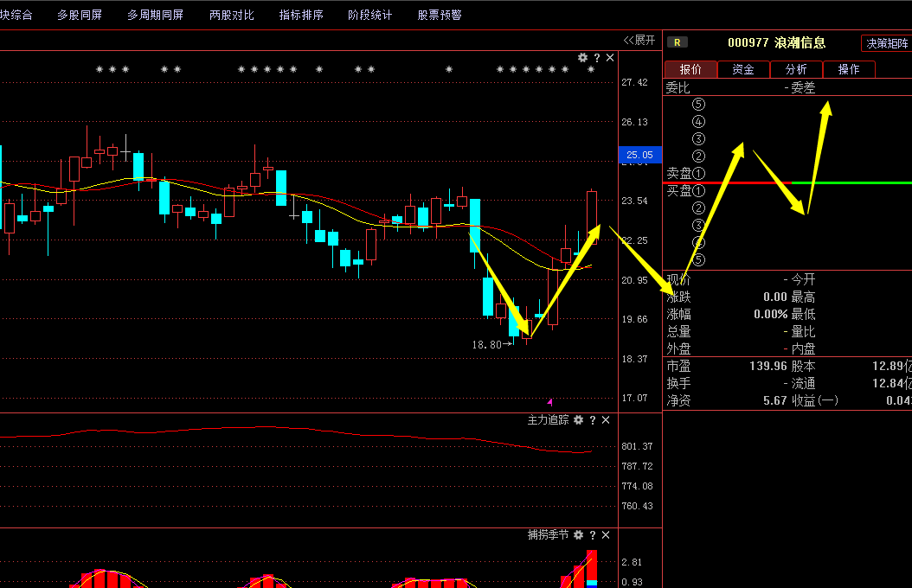The width and height of the screenshot is (912, 588).
Task: Click help icon beside 主力追踪 indicator
Action: pyautogui.click(x=593, y=420)
